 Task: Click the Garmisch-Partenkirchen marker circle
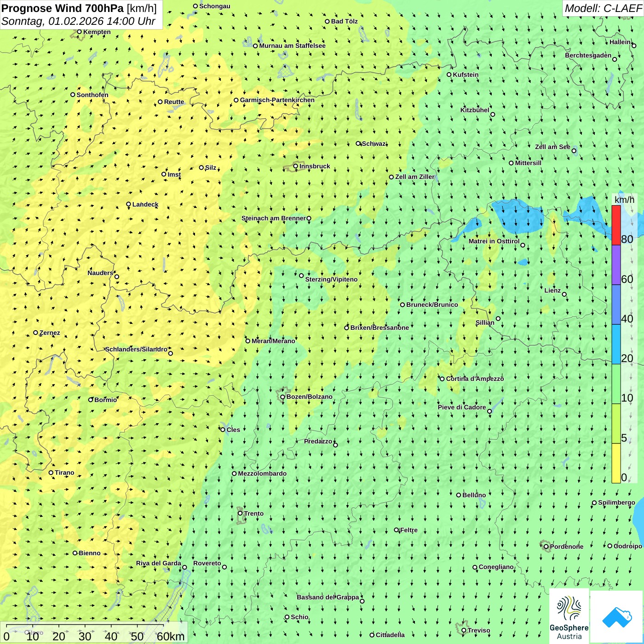pos(236,100)
